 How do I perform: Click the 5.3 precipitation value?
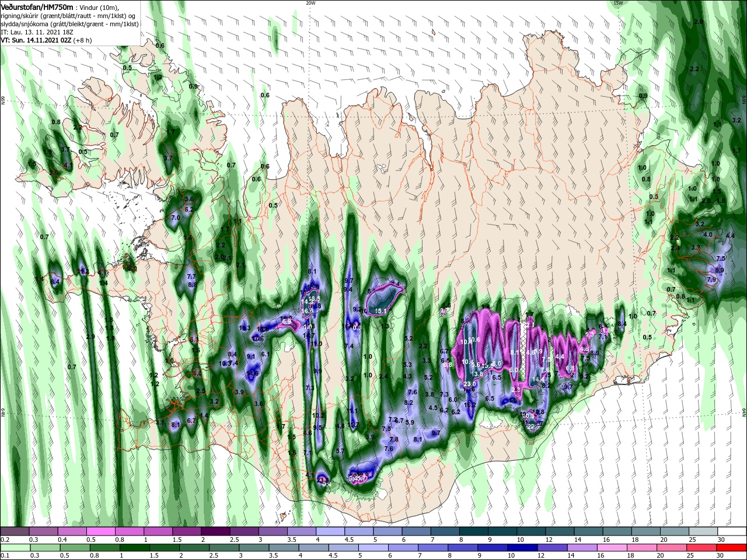coord(407,364)
